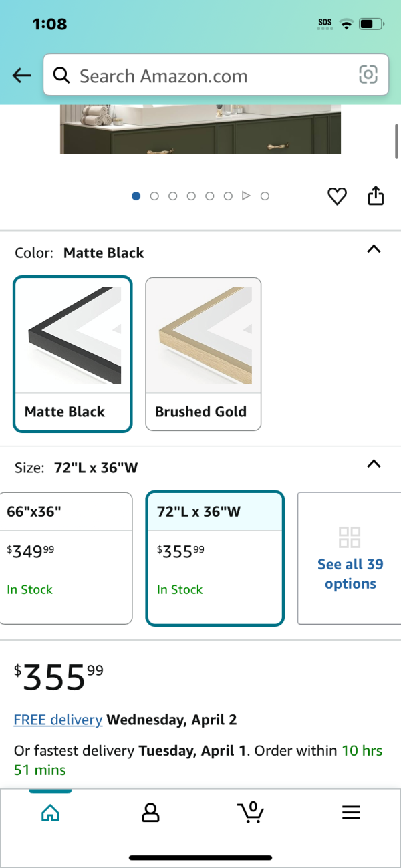Focus the Search Amazon.com field
This screenshot has height=868, width=401.
click(x=216, y=75)
